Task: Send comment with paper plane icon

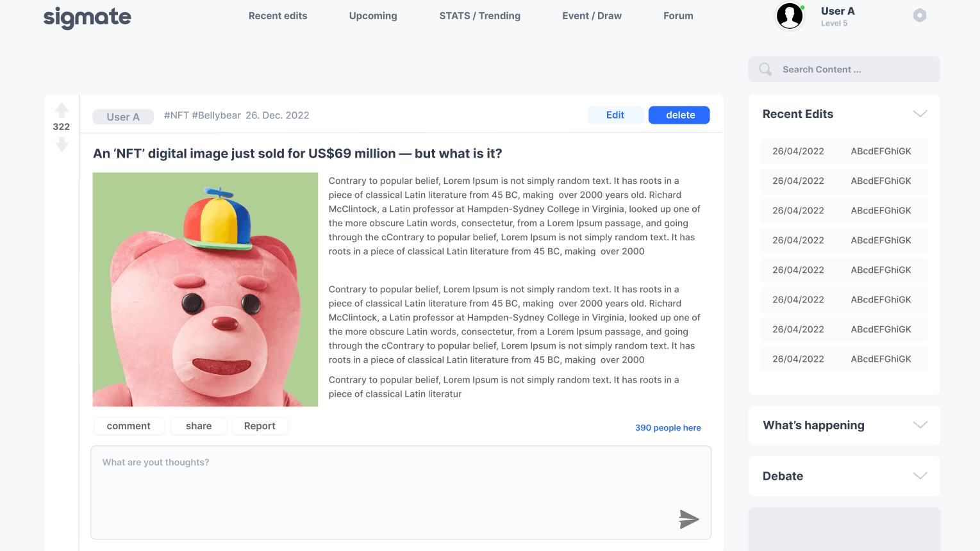Action: (x=688, y=519)
